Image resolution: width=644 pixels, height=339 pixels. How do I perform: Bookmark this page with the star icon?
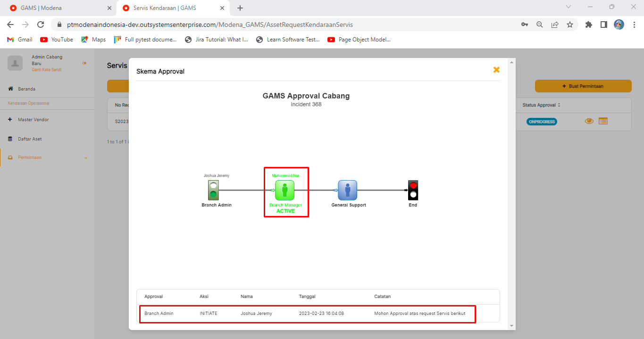click(570, 25)
